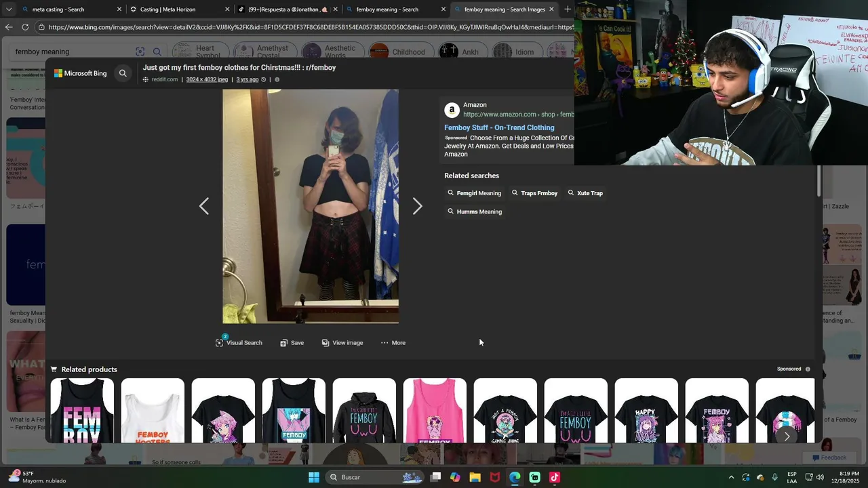Click the taskbar Buscar search box
This screenshot has width=868, height=488.
375,477
